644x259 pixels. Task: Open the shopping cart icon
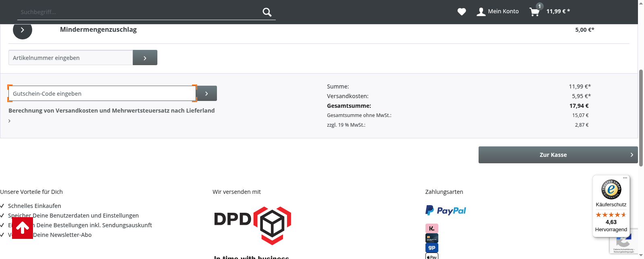(x=535, y=12)
